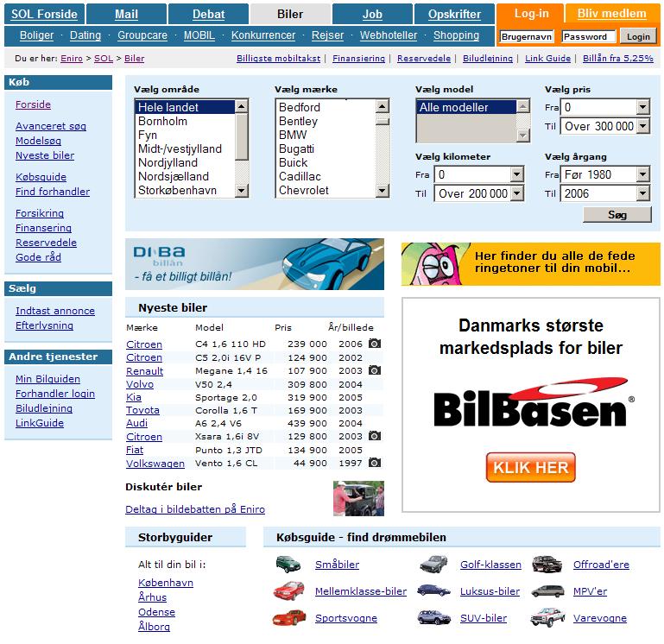664x644 pixels.
Task: Select Alle modeller in model list
Action: pyautogui.click(x=466, y=107)
